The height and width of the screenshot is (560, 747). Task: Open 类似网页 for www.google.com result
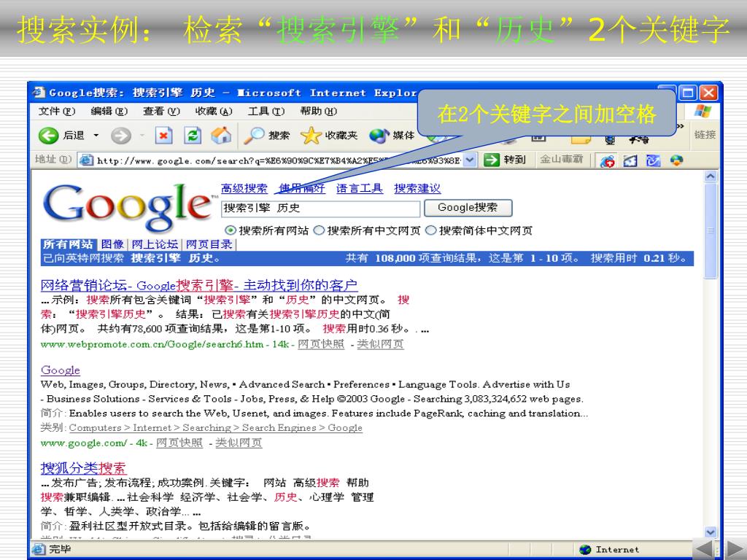coord(239,443)
